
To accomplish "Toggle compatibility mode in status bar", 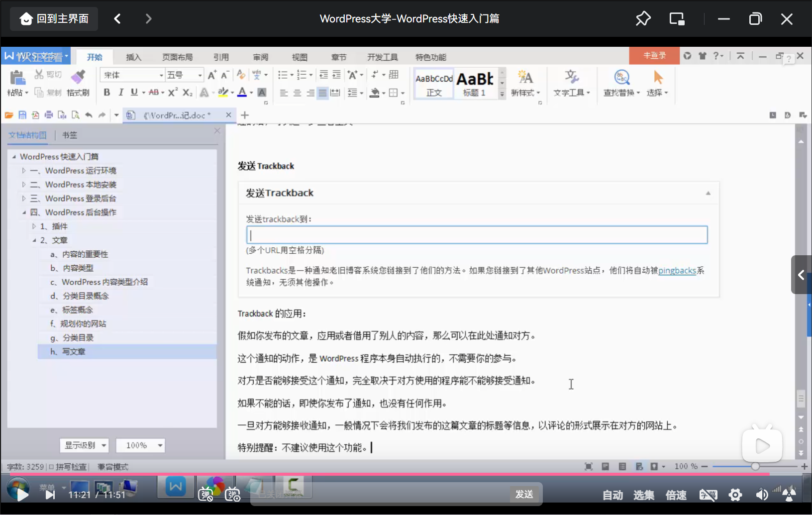I will pos(113,467).
